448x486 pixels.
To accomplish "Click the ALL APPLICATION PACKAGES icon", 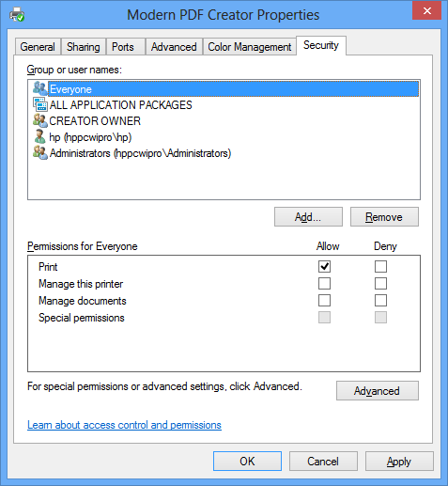I will [x=40, y=104].
